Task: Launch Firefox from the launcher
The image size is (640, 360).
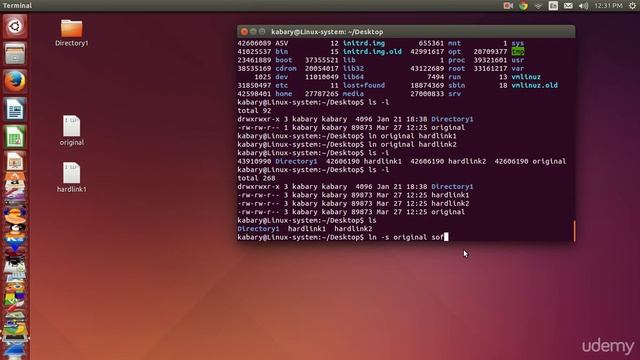Action: (15, 81)
